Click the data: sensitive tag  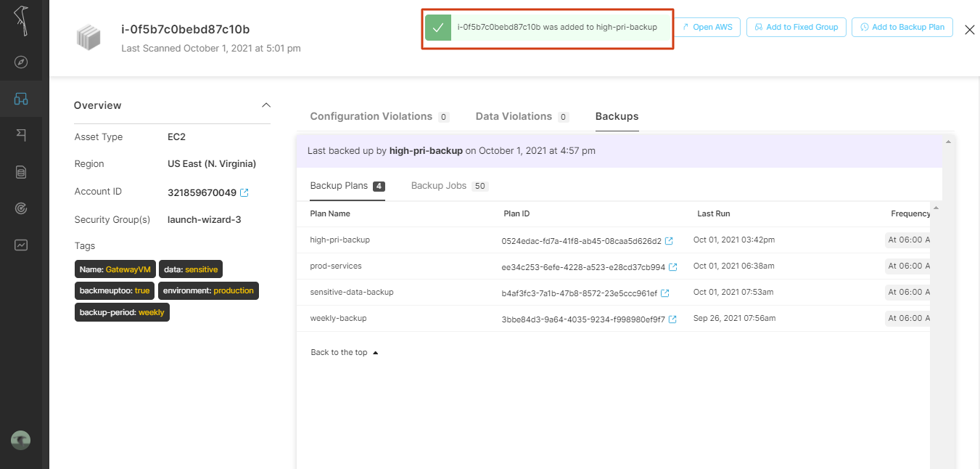coord(191,269)
